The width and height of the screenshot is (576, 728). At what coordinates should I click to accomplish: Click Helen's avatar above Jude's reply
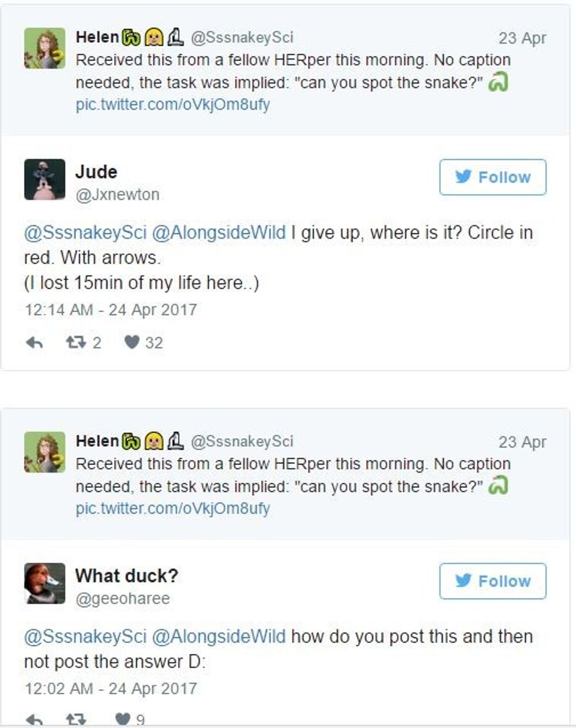coord(45,48)
